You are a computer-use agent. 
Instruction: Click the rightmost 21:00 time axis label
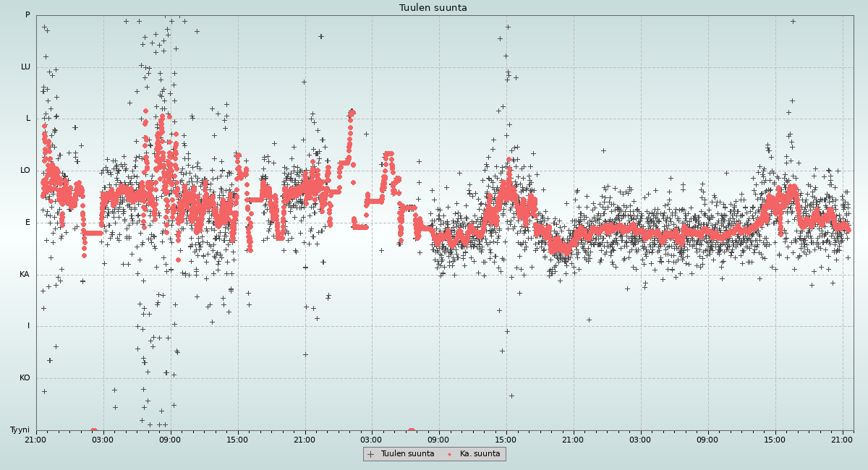tap(842, 439)
